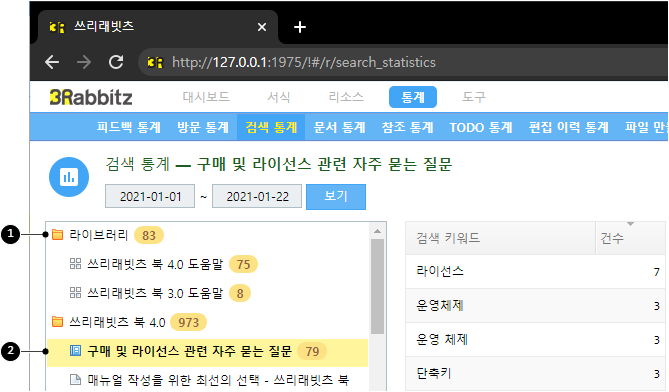Click the 라이선스 keyword row
This screenshot has width=669, height=392.
click(x=535, y=271)
